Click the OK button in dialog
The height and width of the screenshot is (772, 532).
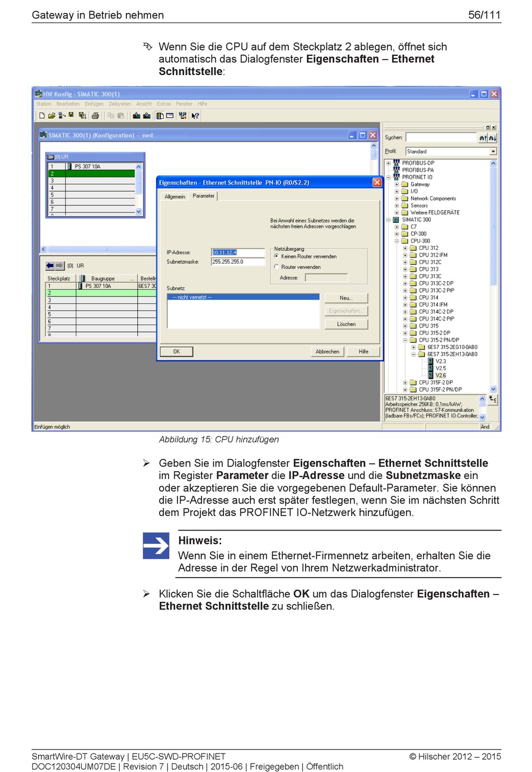pos(176,351)
